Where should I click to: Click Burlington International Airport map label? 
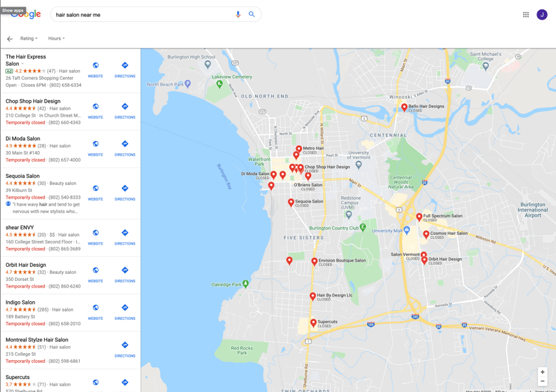[533, 210]
